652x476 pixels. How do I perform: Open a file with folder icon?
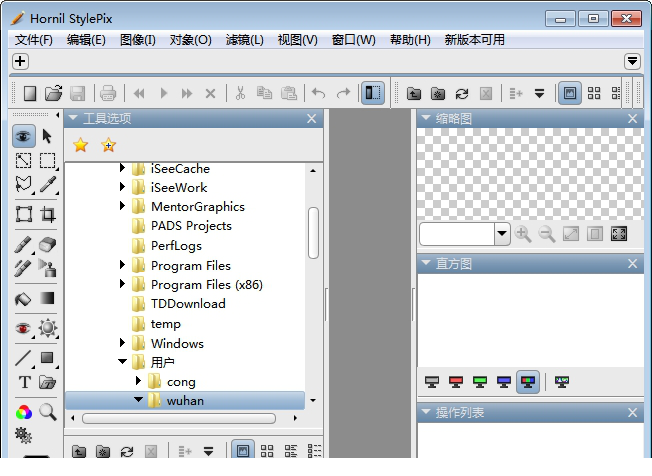tap(54, 93)
